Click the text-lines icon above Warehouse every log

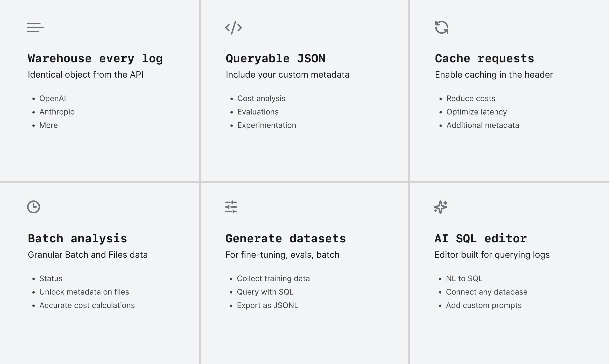tap(35, 27)
